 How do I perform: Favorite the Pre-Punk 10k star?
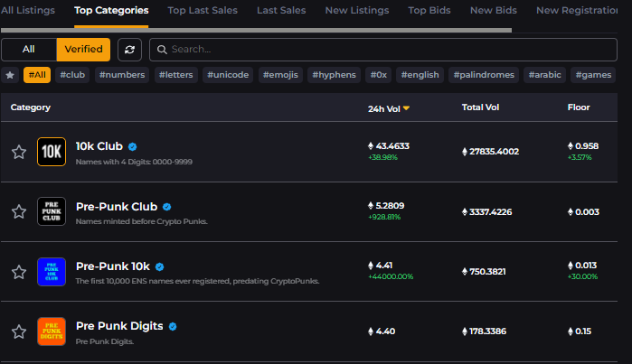coord(19,272)
